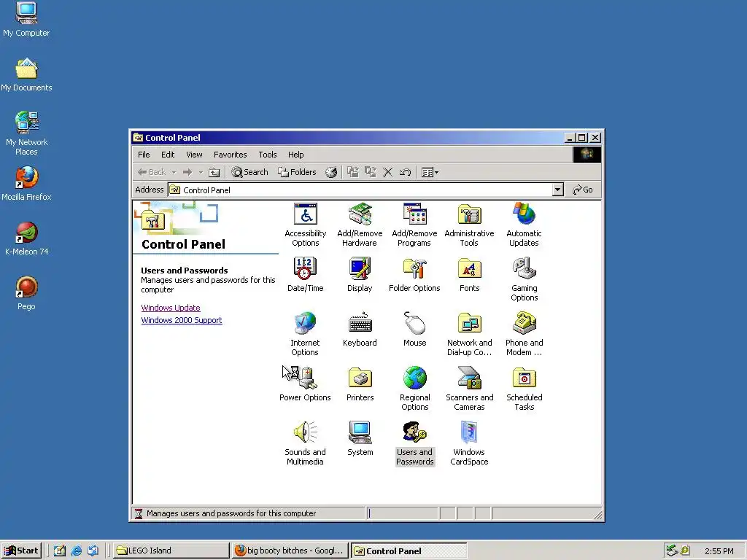
Task: Click Control Panel taskbar button
Action: point(409,551)
